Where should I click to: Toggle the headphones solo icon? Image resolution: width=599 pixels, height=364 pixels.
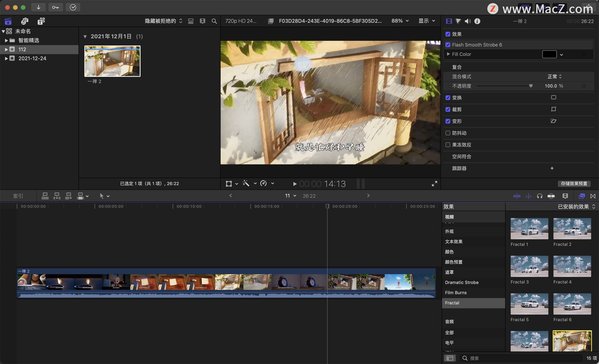(539, 196)
